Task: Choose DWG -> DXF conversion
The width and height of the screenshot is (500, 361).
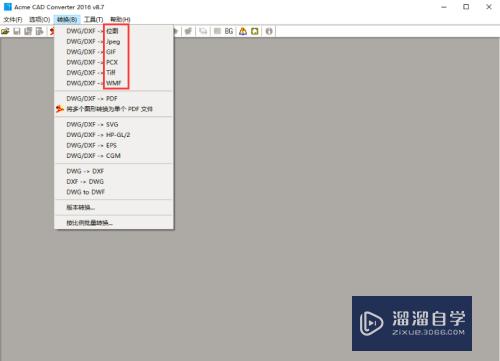Action: 114,171
